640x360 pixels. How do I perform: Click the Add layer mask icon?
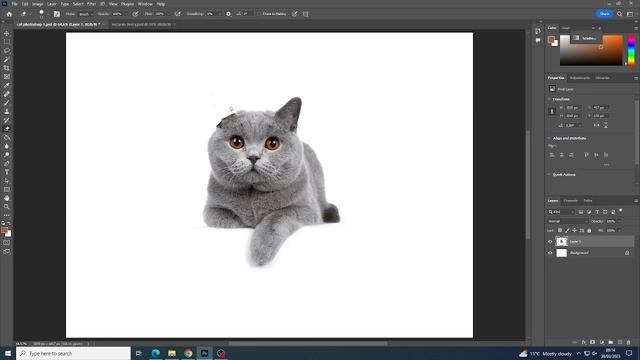(592, 342)
